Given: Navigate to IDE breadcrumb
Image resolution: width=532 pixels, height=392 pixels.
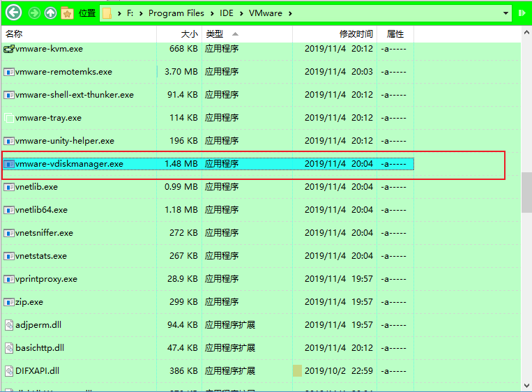Looking at the screenshot, I should (x=227, y=13).
